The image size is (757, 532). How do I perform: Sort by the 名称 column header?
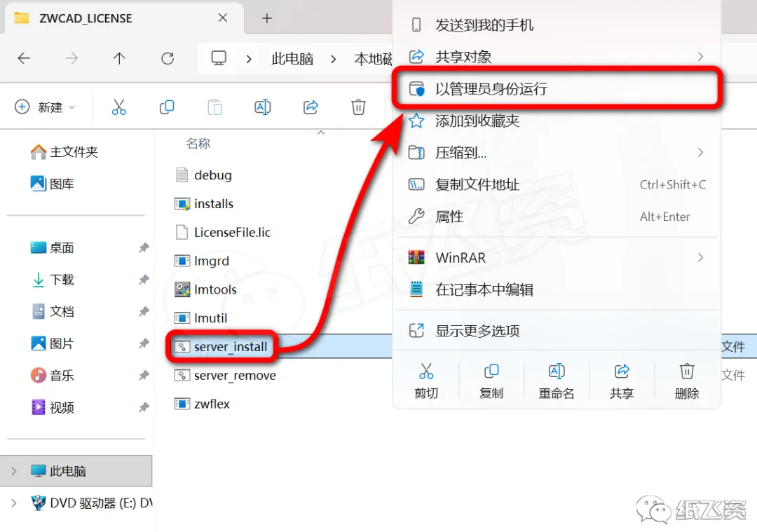point(198,143)
